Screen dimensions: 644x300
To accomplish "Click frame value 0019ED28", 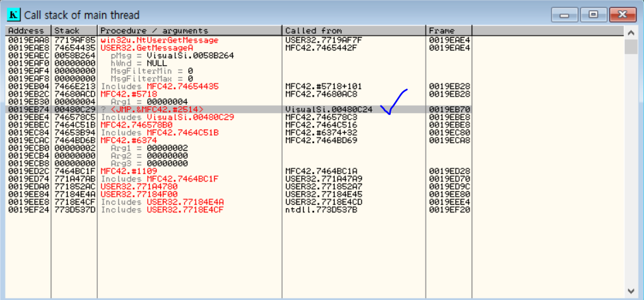I will coord(450,171).
